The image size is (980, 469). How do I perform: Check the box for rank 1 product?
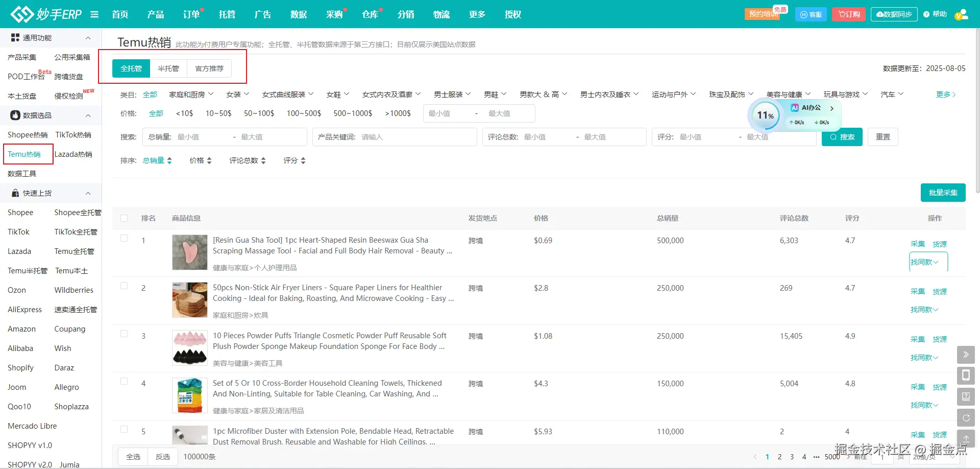pos(124,238)
